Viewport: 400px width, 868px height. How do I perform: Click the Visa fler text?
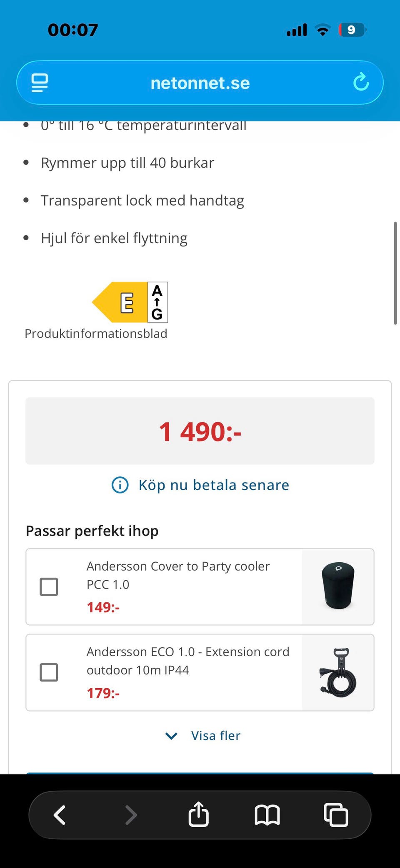coord(215,736)
